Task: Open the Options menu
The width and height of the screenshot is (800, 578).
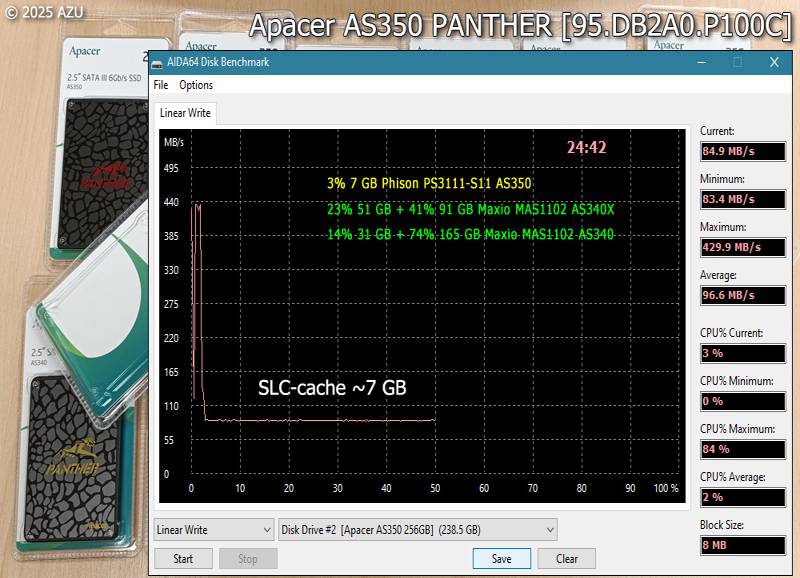Action: (196, 86)
